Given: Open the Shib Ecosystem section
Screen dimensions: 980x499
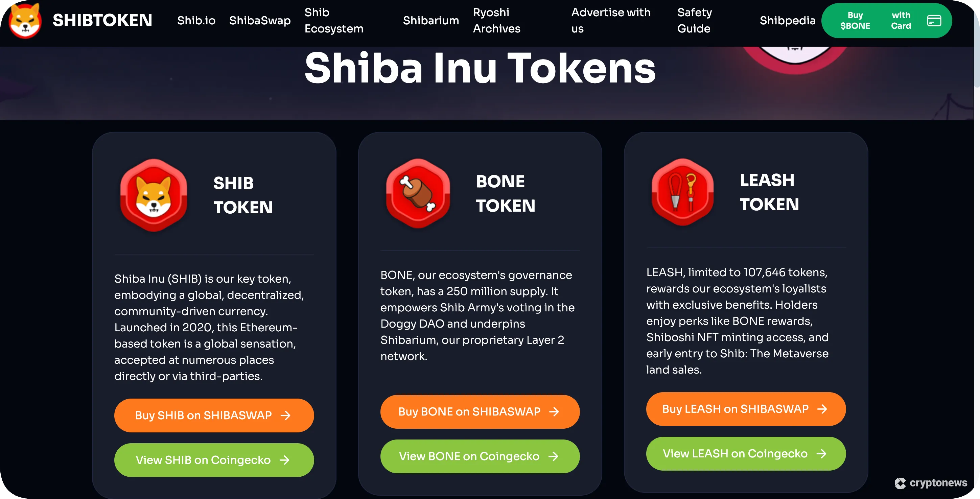Looking at the screenshot, I should point(334,20).
